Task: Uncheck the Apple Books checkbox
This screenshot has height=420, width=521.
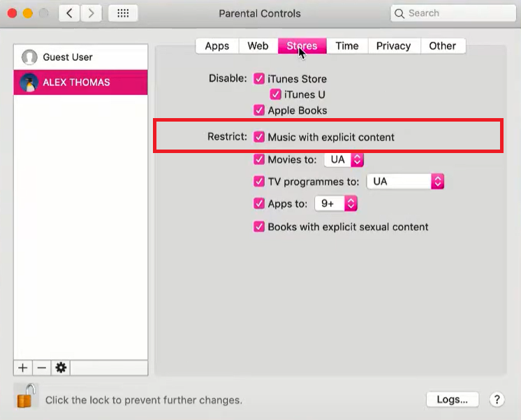Action: point(259,110)
